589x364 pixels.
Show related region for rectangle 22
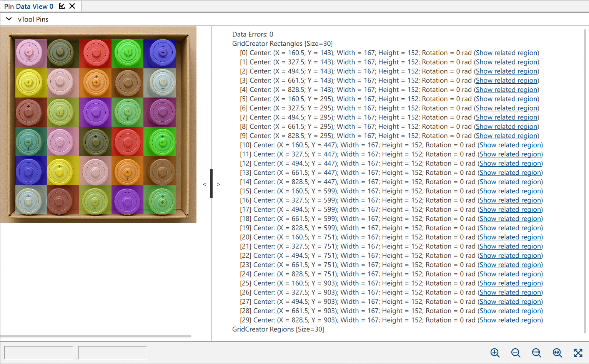pyautogui.click(x=510, y=256)
